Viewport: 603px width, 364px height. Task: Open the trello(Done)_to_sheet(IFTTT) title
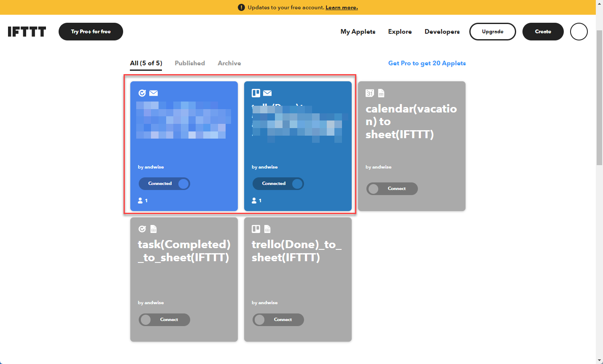click(x=296, y=251)
